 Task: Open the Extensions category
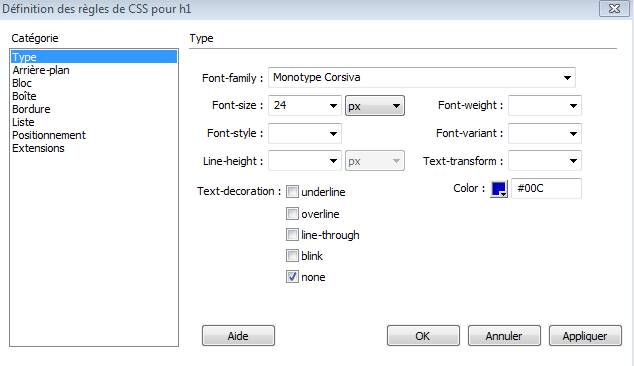tap(38, 148)
